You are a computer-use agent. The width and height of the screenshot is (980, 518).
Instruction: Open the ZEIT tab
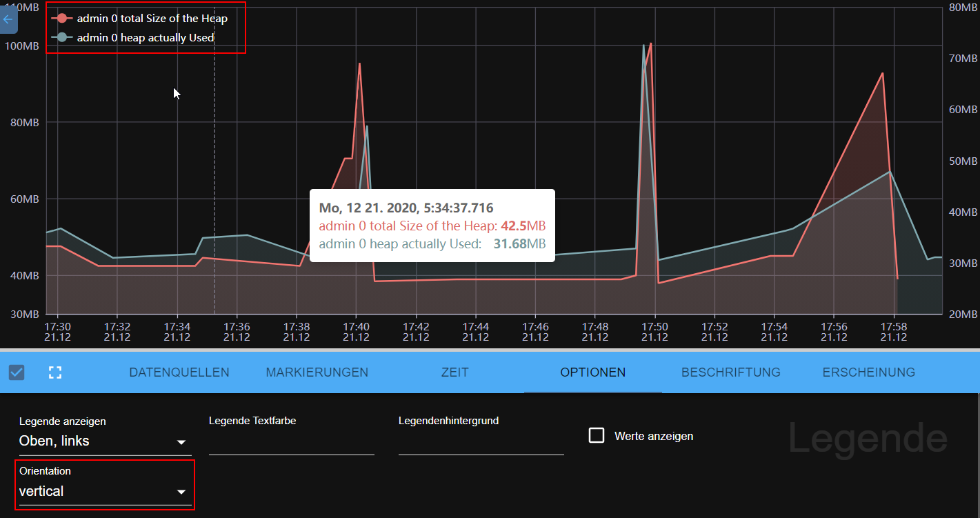point(454,372)
